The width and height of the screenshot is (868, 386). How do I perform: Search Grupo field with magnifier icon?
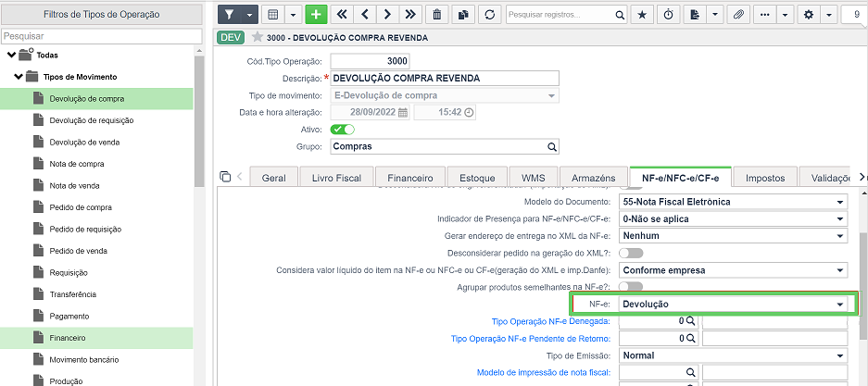551,147
